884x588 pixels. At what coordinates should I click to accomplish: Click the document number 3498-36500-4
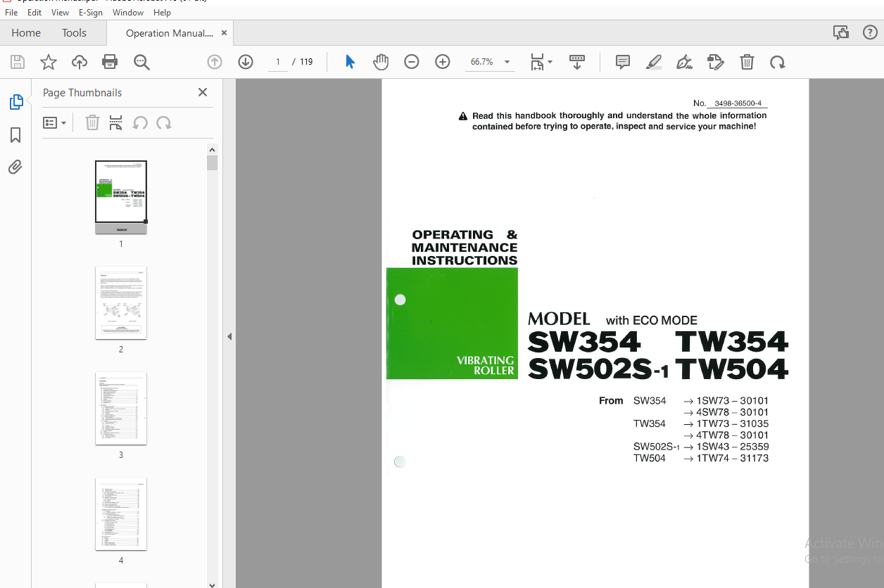click(738, 103)
